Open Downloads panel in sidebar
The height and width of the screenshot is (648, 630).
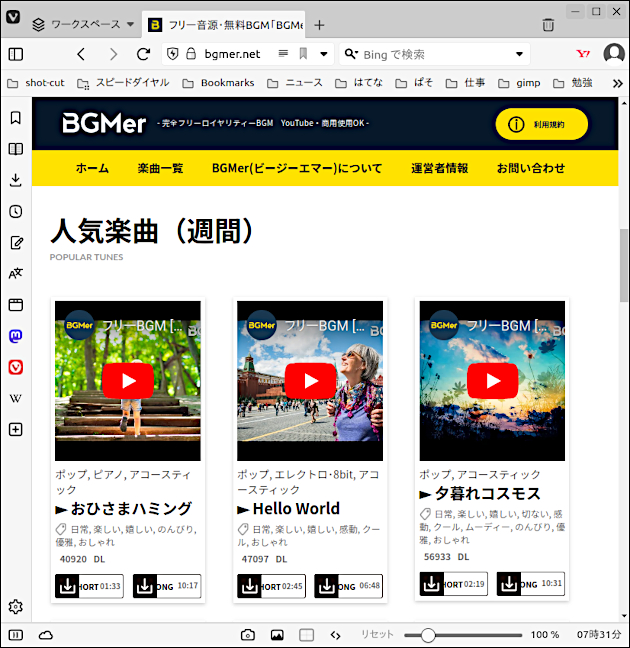tap(16, 180)
